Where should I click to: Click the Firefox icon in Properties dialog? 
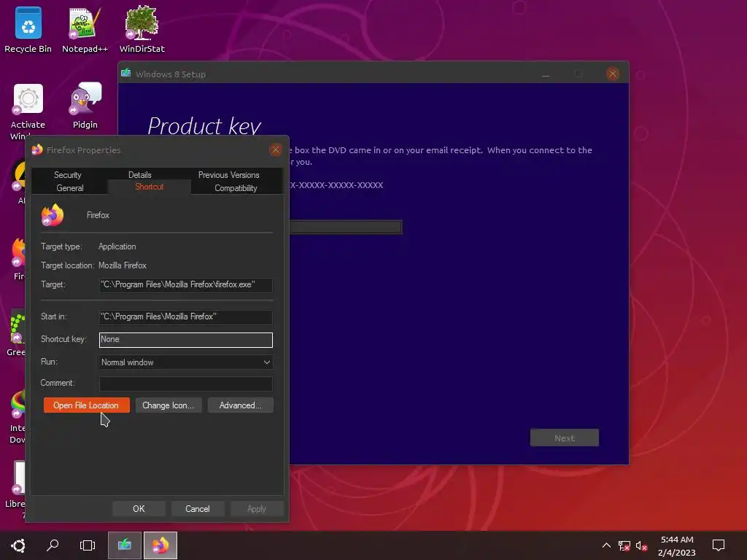coord(53,215)
